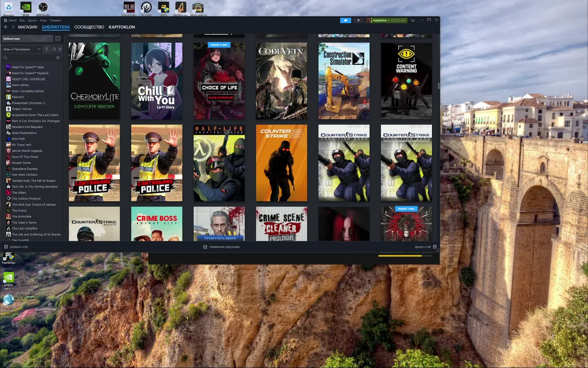Open the Counter-Strike Source cover

pos(94,224)
